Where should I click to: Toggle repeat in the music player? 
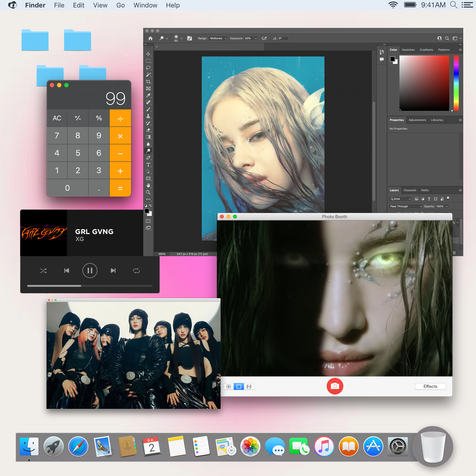[x=136, y=271]
